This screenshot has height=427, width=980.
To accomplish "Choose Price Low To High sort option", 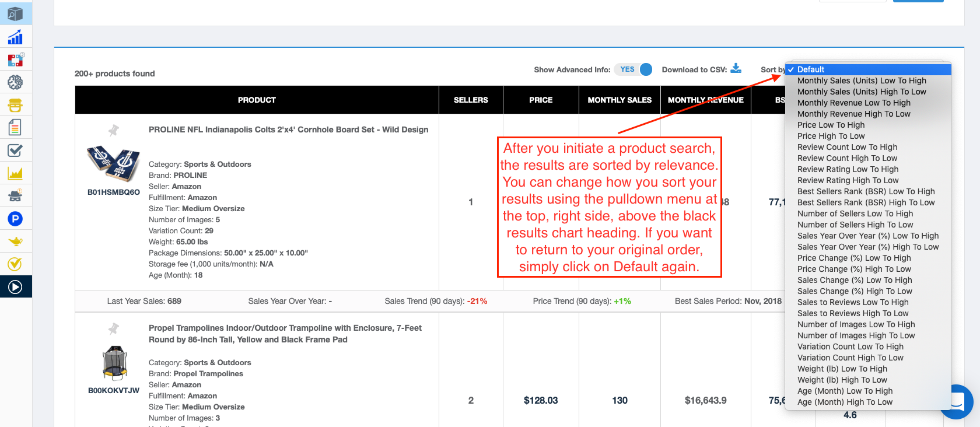I will pyautogui.click(x=831, y=125).
